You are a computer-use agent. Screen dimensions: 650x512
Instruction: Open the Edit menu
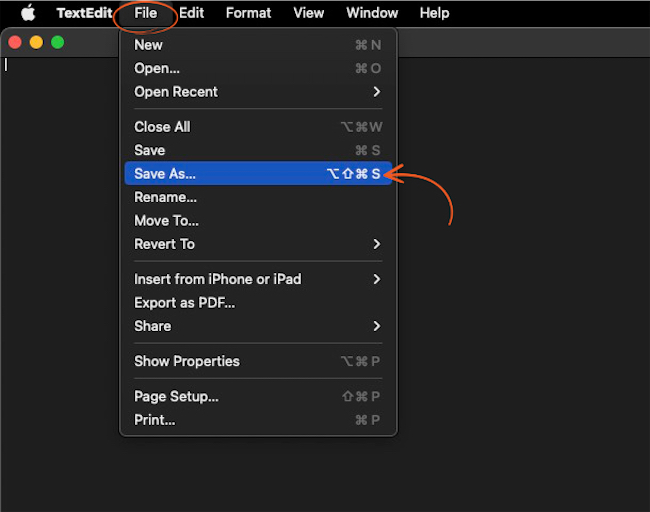(192, 13)
